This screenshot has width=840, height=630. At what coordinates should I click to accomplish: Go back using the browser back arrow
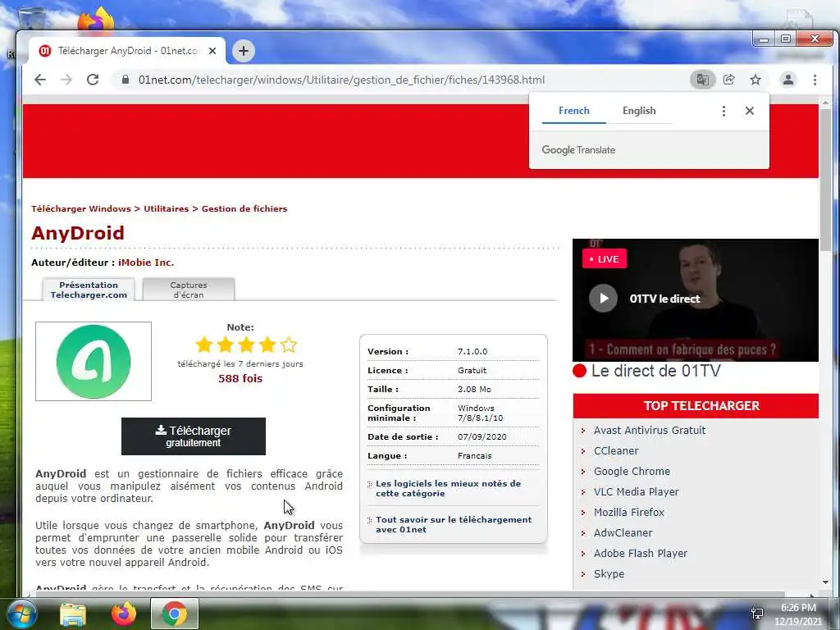click(x=40, y=80)
